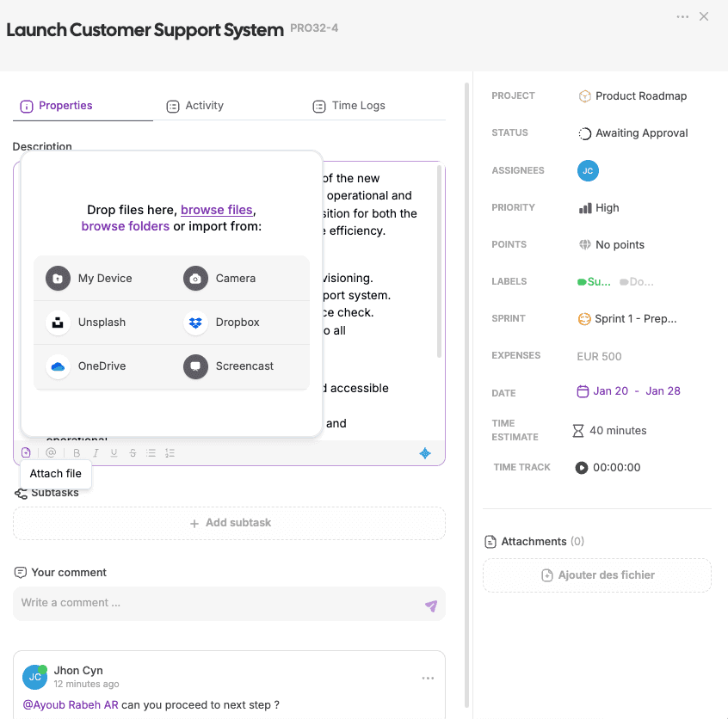
Task: Click the 00:00:00 tracked time value
Action: 617,467
